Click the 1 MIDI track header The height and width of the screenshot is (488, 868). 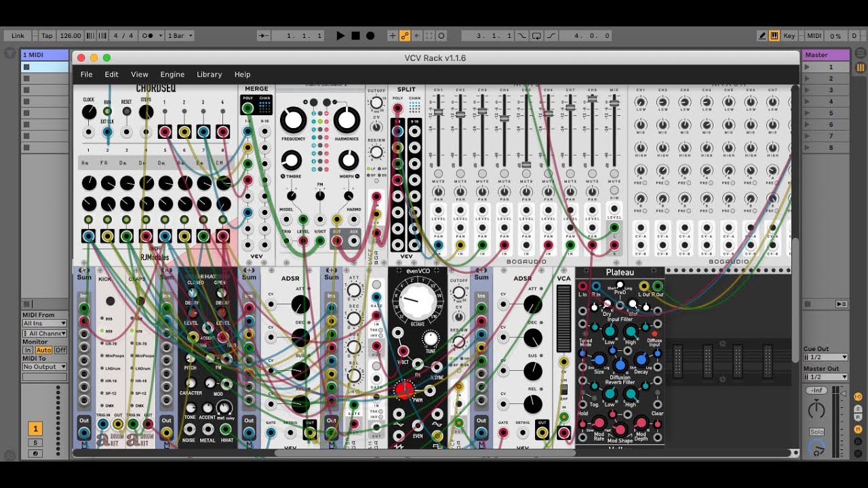pos(45,54)
